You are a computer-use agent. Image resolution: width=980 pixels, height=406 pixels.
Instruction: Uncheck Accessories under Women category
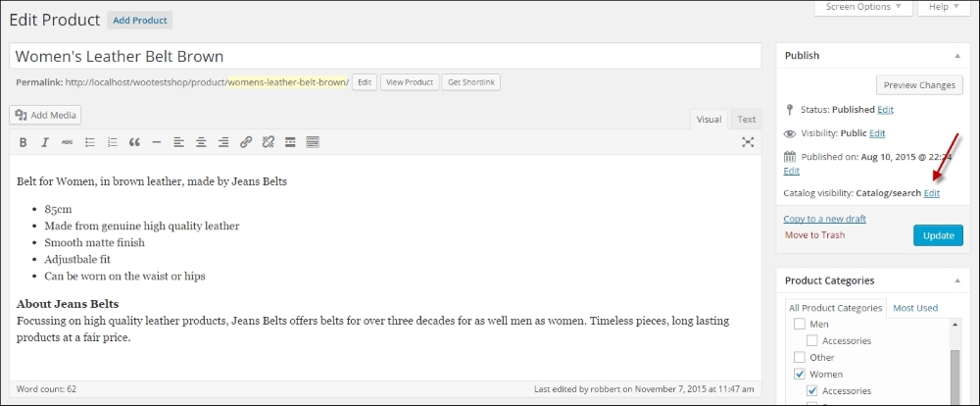click(x=811, y=391)
